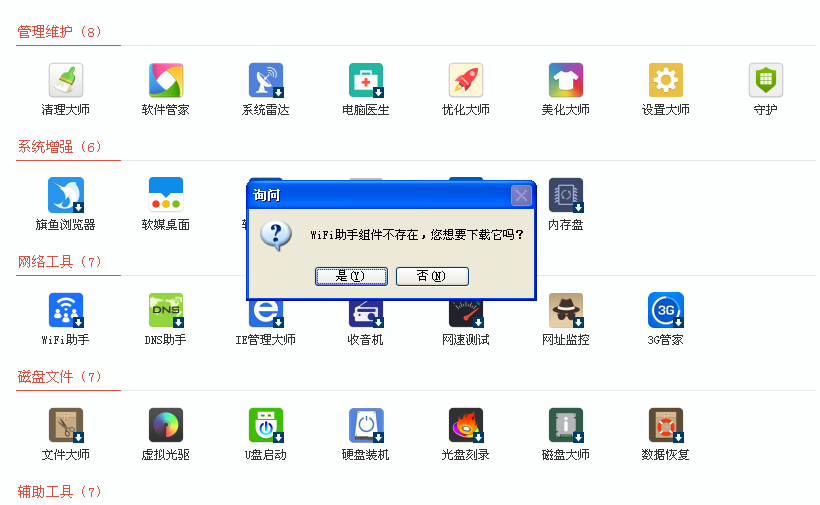The height and width of the screenshot is (505, 820).
Task: Click the 磁盘大师 disk master icon
Action: tap(566, 425)
